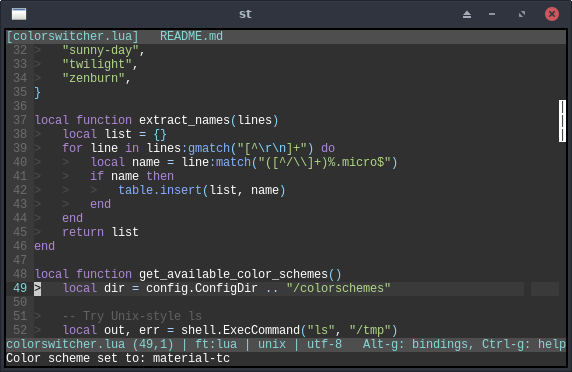Click get_available_color_schemes function name

(233, 274)
